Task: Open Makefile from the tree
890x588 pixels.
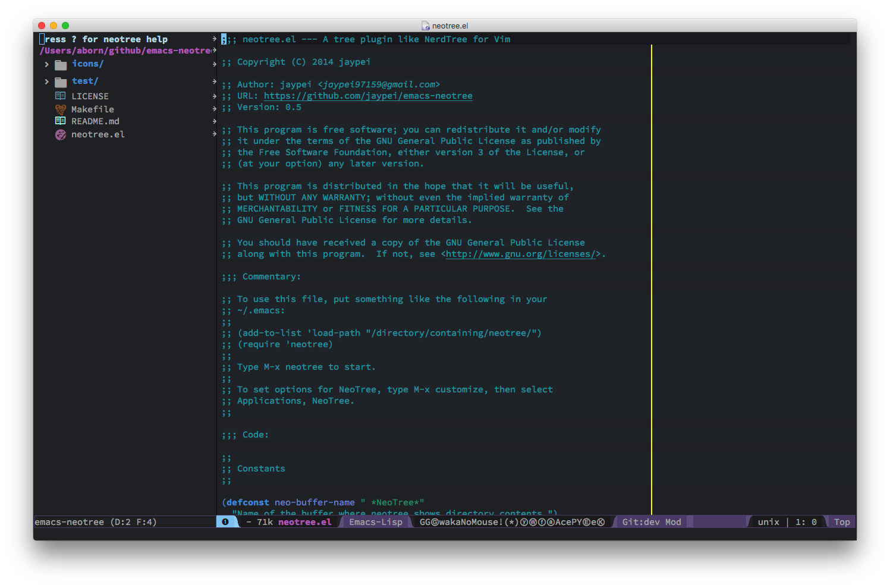Action: (93, 109)
